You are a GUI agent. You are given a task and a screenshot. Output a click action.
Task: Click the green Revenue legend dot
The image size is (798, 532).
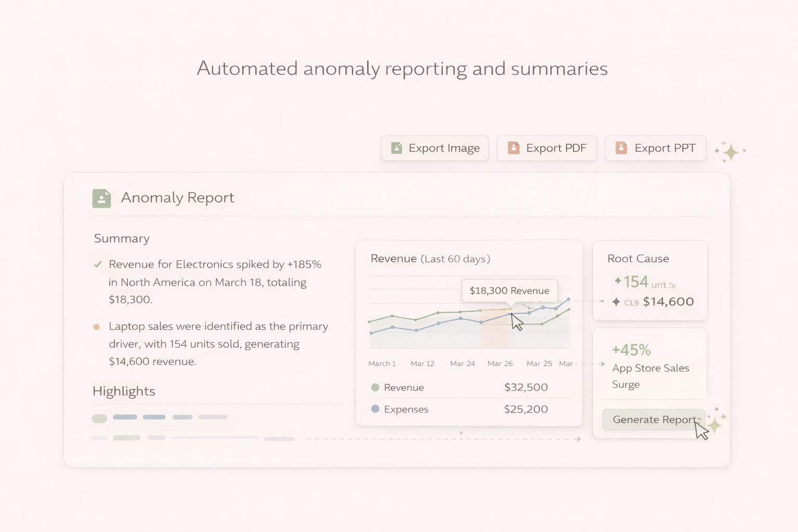375,388
